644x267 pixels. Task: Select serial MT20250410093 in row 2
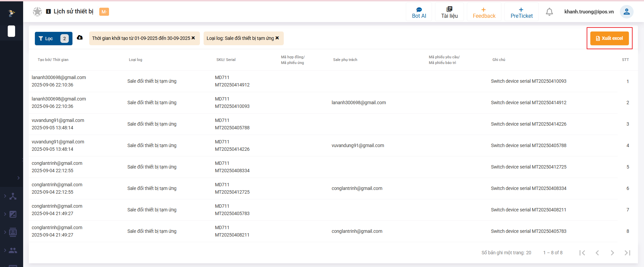tap(232, 106)
